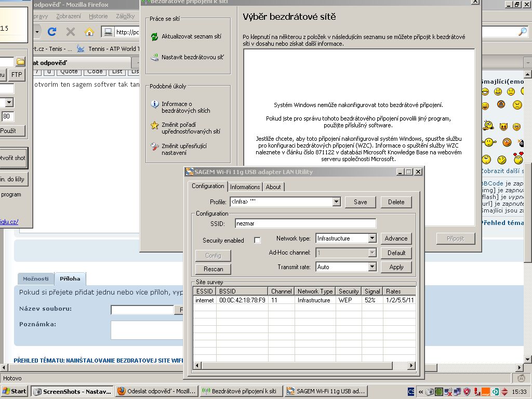This screenshot has width=532, height=399.
Task: Click the Firefox search magnifier icon
Action: pyautogui.click(x=523, y=32)
